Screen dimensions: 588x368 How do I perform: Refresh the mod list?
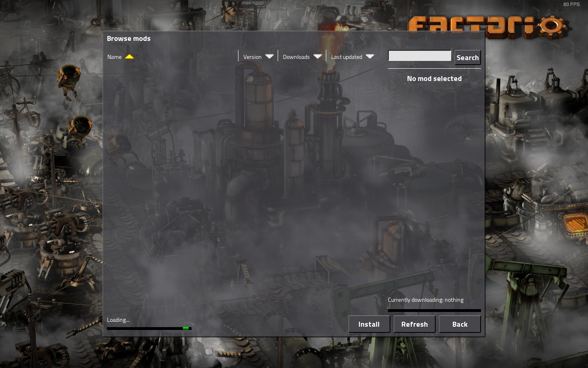(414, 324)
